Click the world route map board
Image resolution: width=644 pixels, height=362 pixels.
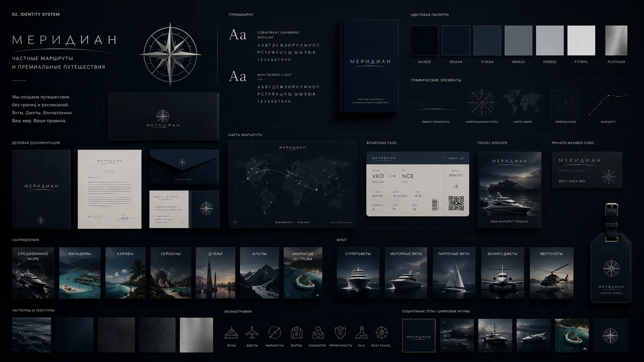tap(292, 185)
